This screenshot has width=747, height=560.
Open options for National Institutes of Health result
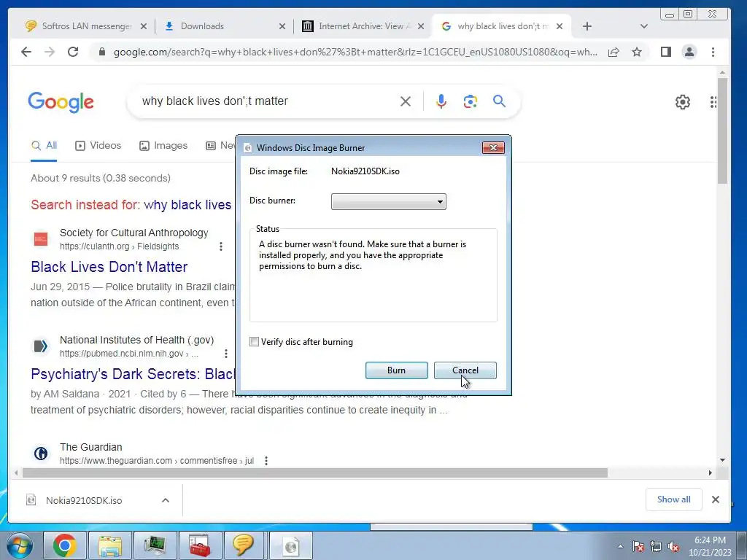click(x=226, y=354)
